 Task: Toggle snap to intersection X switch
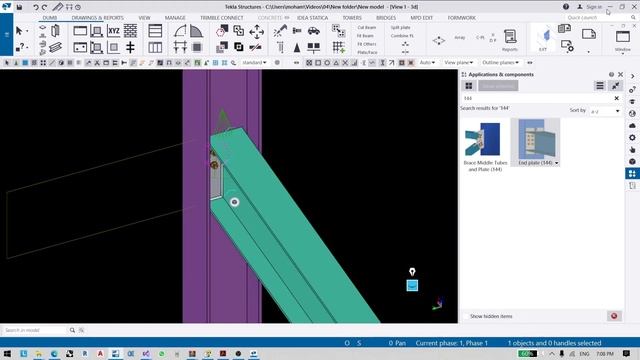[345, 63]
